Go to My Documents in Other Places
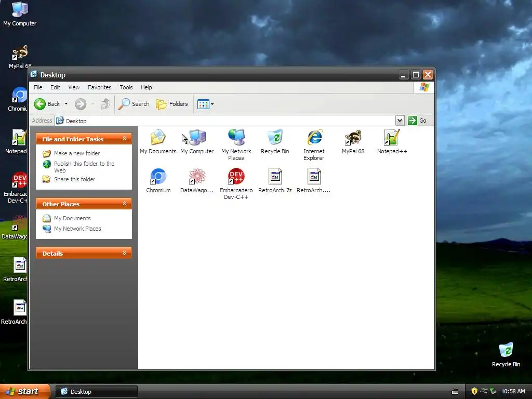532x399 pixels. click(x=72, y=218)
